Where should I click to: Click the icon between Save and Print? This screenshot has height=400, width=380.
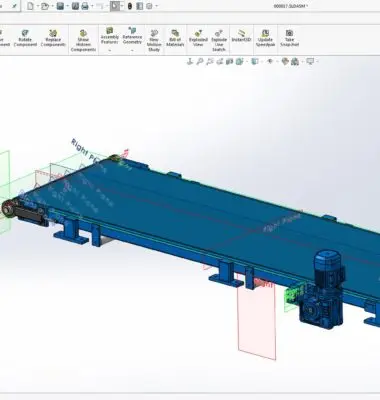coord(75,6)
